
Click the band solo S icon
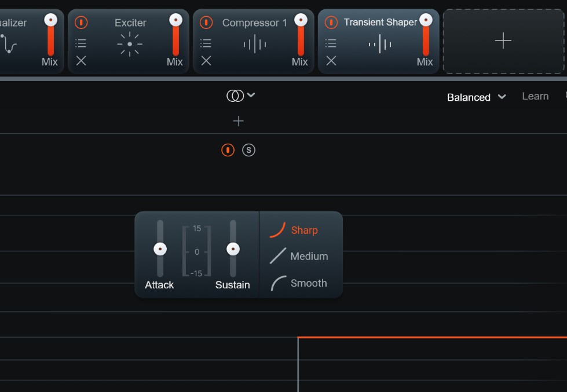click(248, 150)
